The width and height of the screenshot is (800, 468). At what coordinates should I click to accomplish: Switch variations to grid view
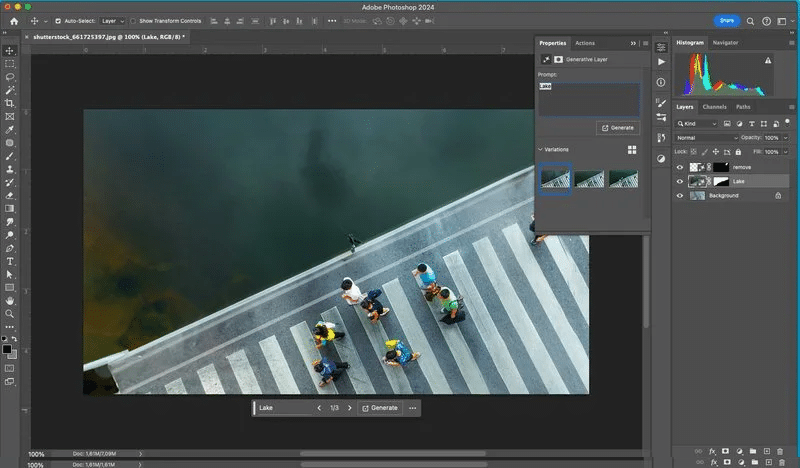[632, 150]
